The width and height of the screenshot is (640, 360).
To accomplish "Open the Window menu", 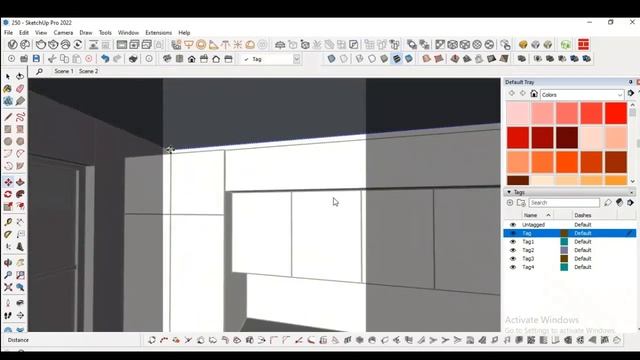I will tap(128, 33).
